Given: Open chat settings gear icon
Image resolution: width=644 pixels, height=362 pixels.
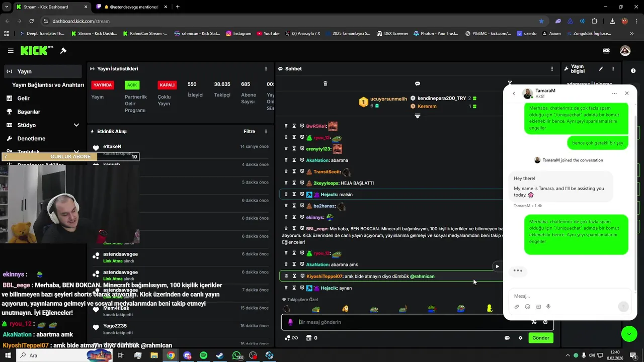Looking at the screenshot, I should [520, 338].
